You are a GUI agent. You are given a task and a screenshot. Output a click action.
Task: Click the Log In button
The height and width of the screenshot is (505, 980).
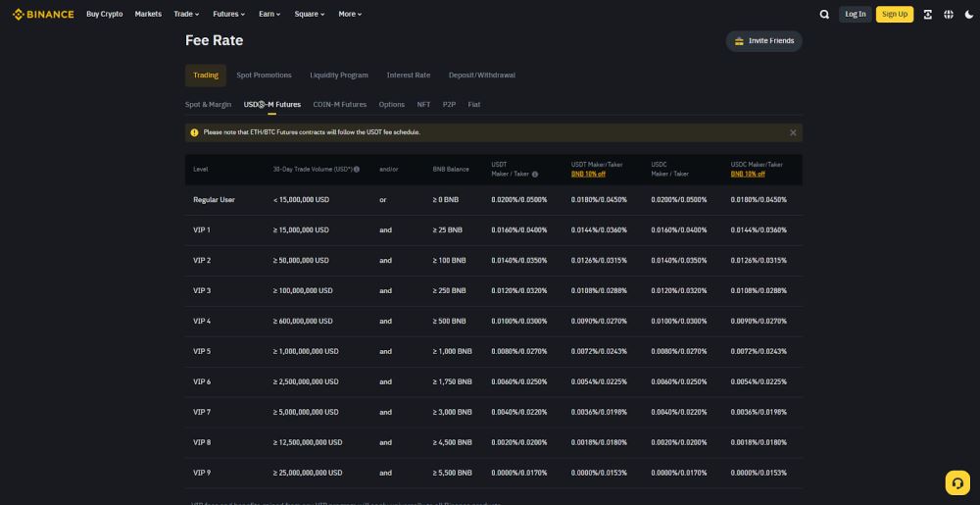pyautogui.click(x=855, y=14)
